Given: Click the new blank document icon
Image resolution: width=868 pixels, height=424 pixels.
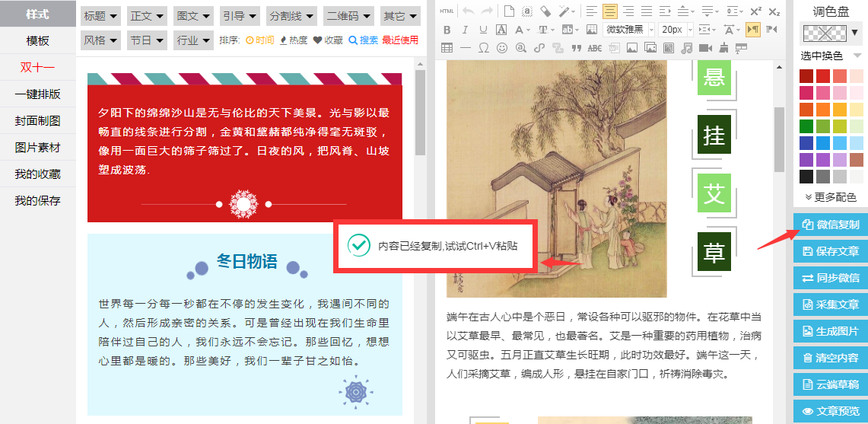Looking at the screenshot, I should click(x=509, y=11).
